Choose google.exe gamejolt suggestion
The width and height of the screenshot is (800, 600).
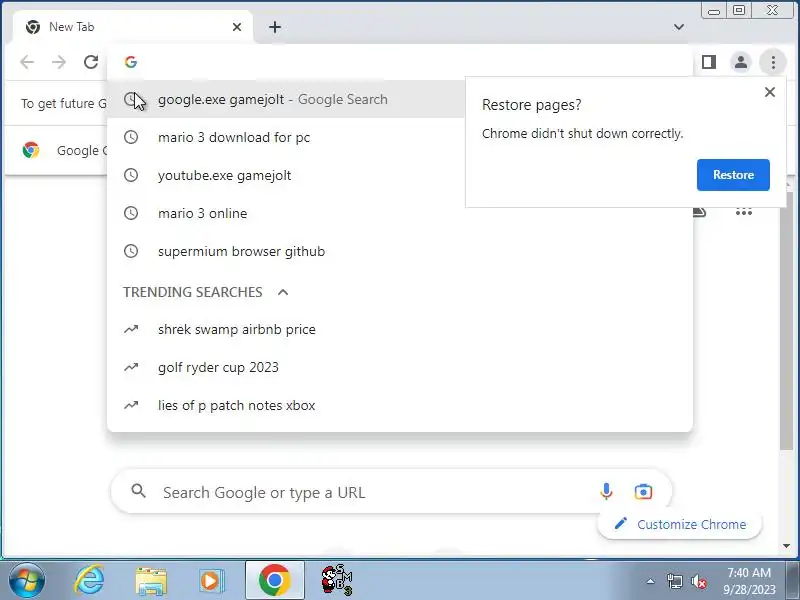(286, 99)
